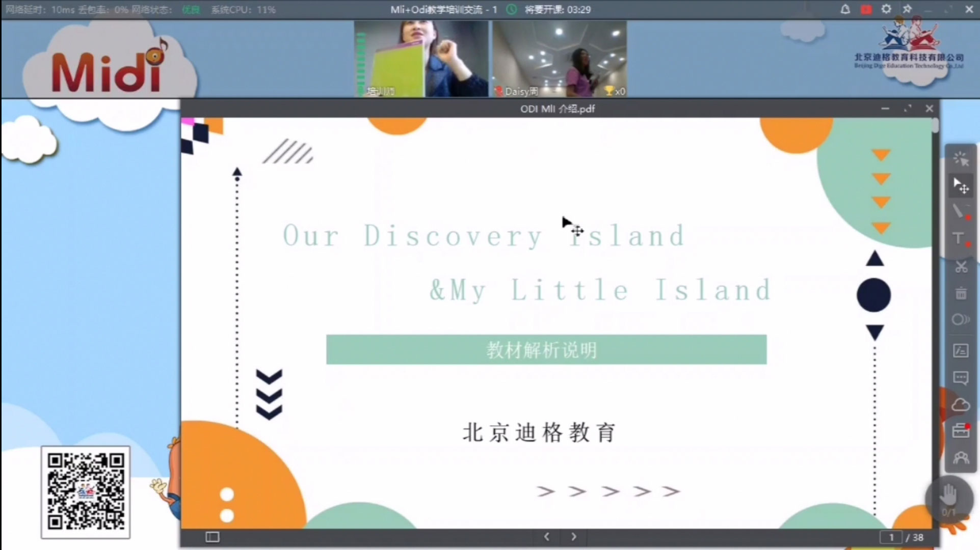Open the toolbox icon with red dot
This screenshot has height=550, width=980.
(961, 430)
